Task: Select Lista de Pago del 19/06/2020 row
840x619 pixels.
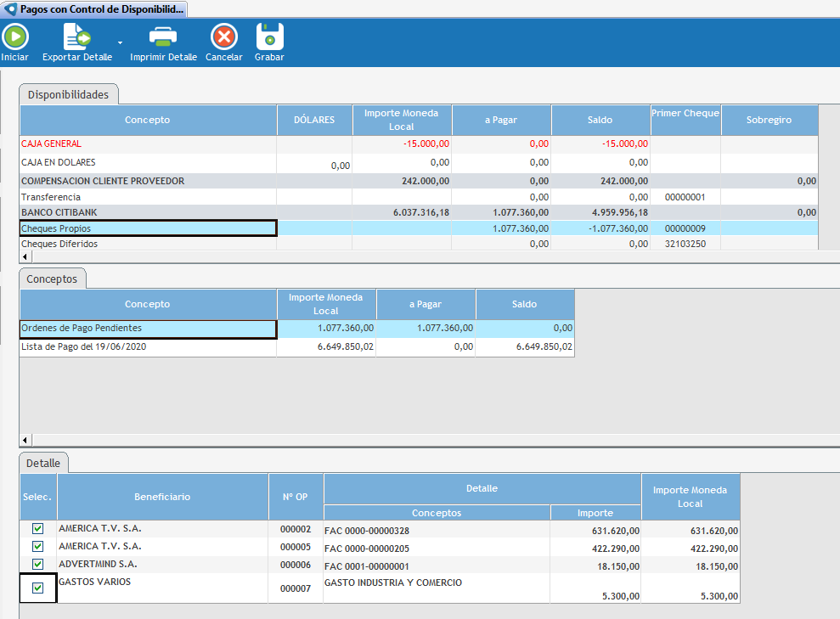Action: (148, 346)
